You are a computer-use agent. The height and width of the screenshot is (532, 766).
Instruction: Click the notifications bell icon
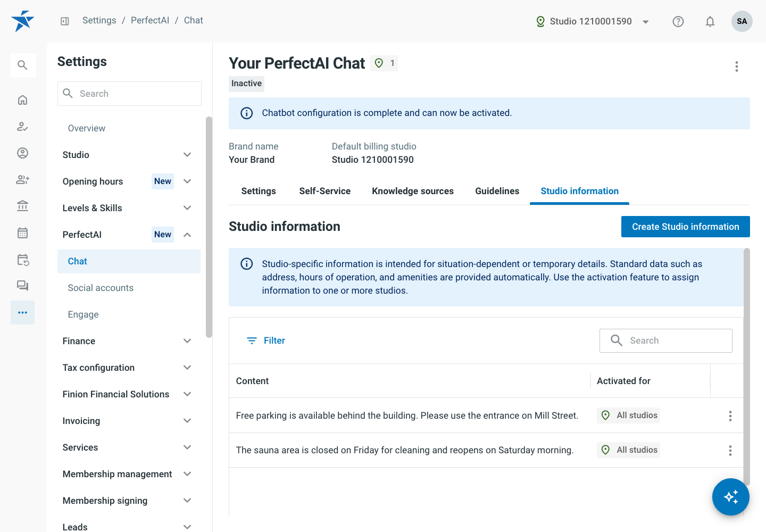click(710, 21)
